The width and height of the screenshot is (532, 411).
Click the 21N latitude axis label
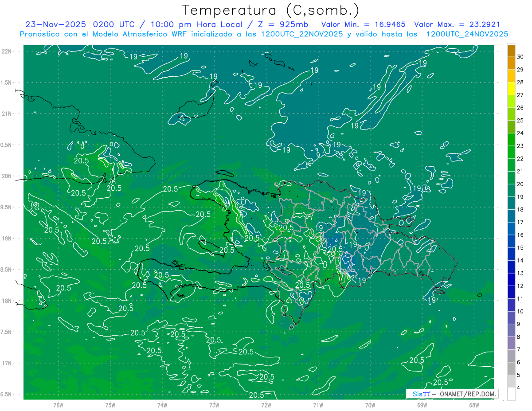point(8,114)
